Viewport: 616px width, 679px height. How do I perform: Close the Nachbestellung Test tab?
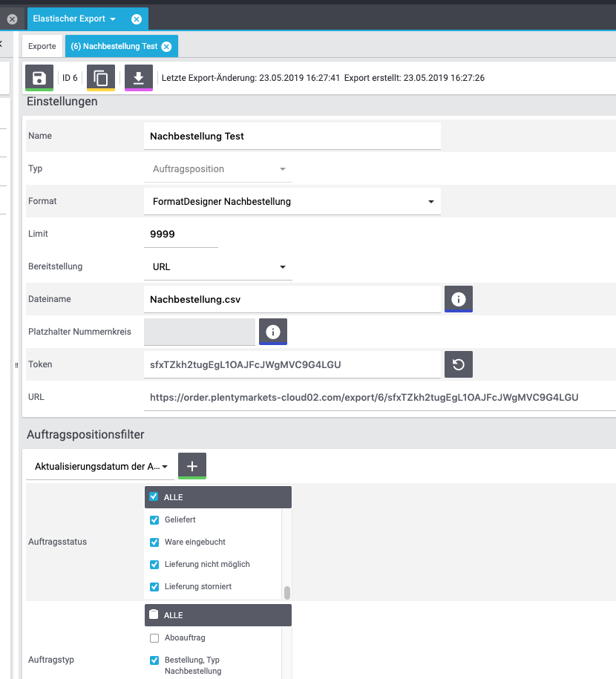point(166,46)
